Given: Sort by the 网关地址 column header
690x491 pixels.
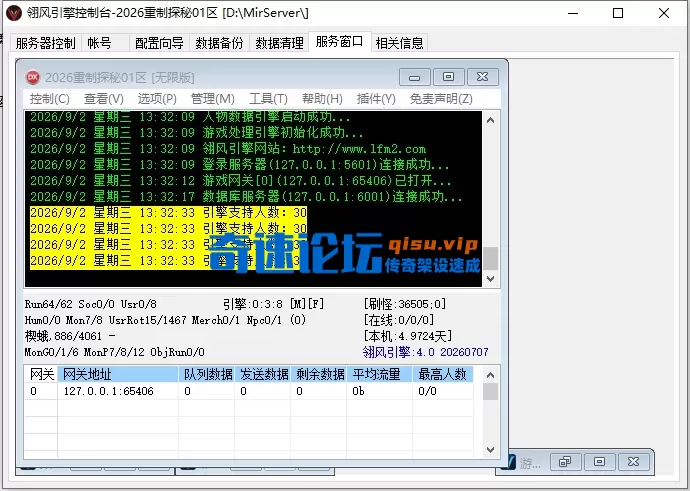Looking at the screenshot, I should pyautogui.click(x=118, y=374).
